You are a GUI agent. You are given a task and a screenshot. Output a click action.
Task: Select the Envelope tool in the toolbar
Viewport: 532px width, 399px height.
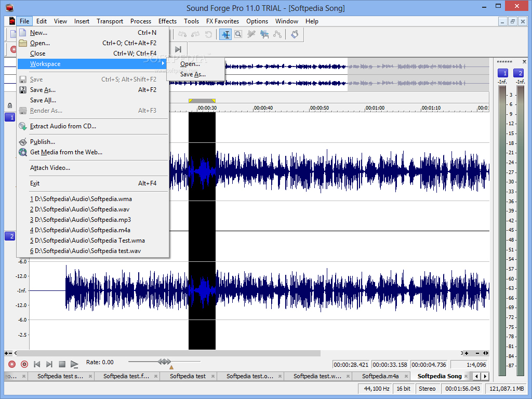[x=277, y=34]
